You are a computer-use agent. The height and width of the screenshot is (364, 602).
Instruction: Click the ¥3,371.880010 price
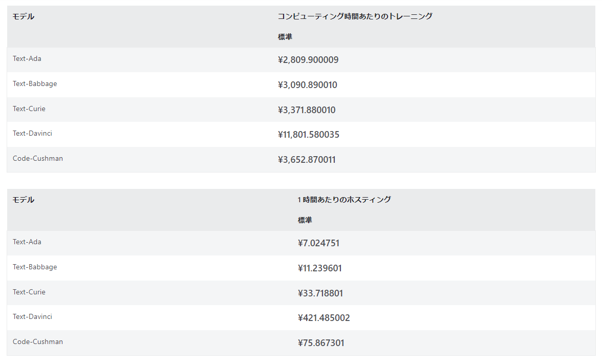(x=307, y=110)
